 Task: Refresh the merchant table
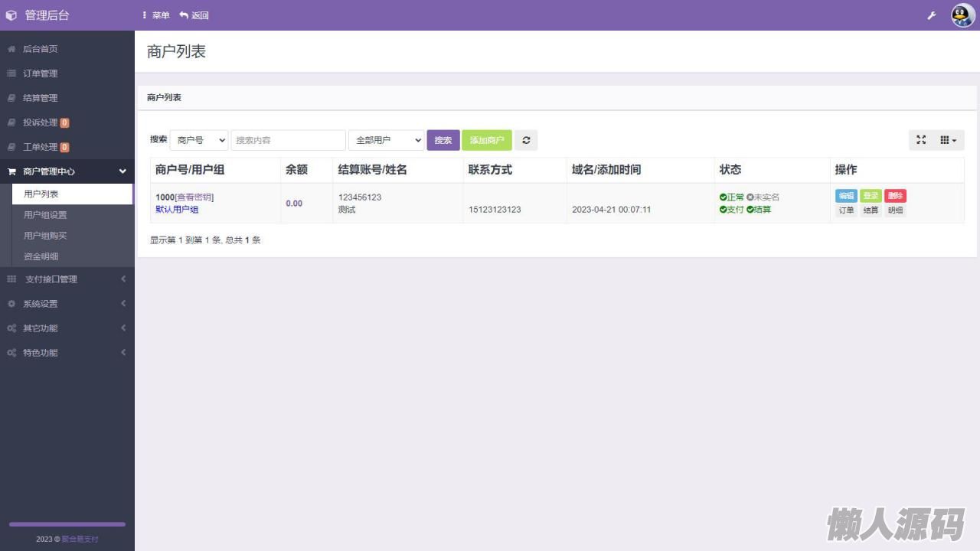(526, 140)
